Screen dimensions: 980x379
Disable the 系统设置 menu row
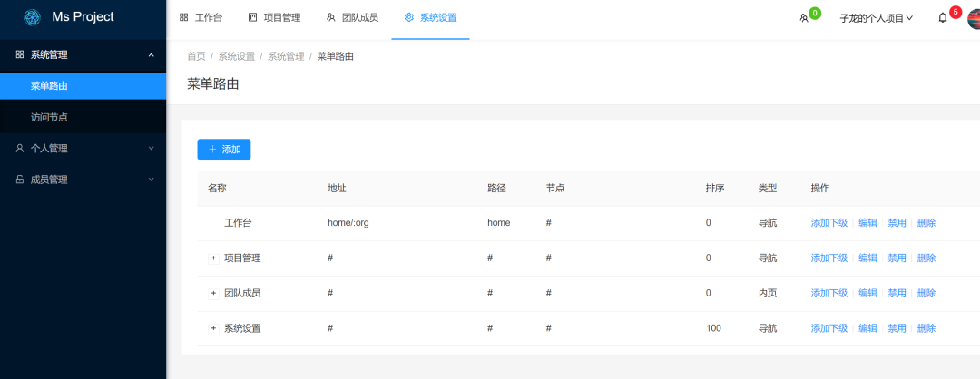coord(897,328)
